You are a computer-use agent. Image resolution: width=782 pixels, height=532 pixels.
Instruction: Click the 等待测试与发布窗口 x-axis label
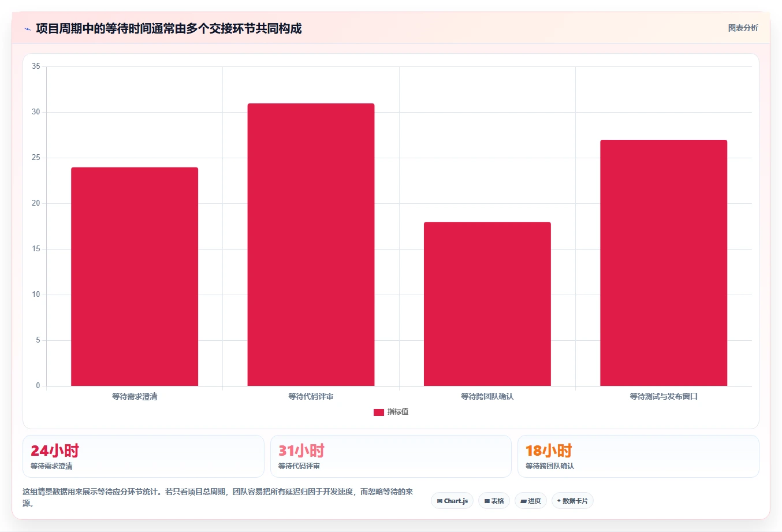pos(664,396)
